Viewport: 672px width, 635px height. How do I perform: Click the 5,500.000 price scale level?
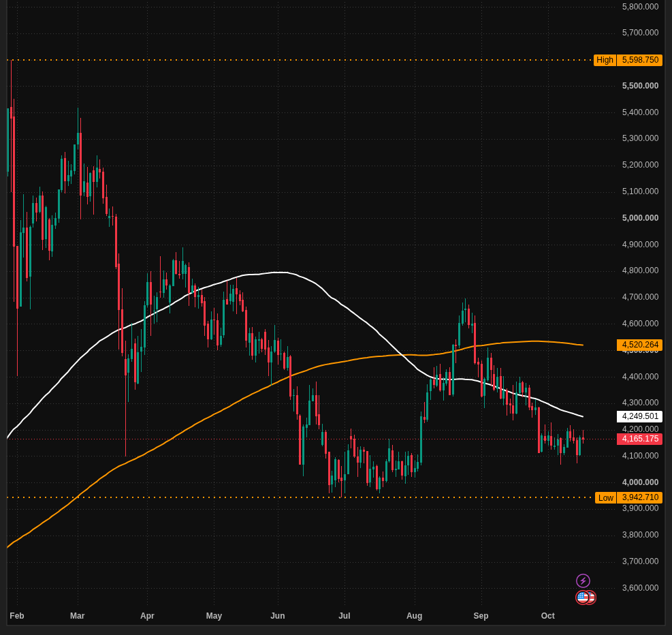(640, 86)
